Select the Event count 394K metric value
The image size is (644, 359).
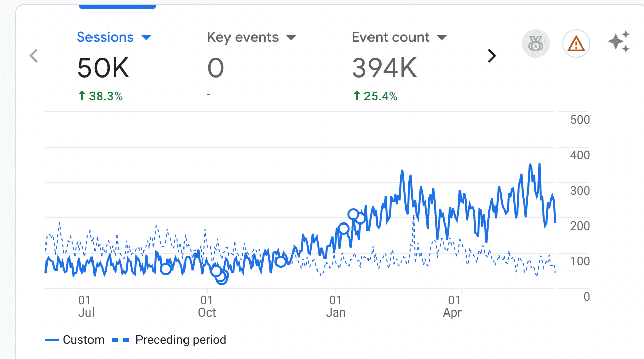[x=384, y=68]
